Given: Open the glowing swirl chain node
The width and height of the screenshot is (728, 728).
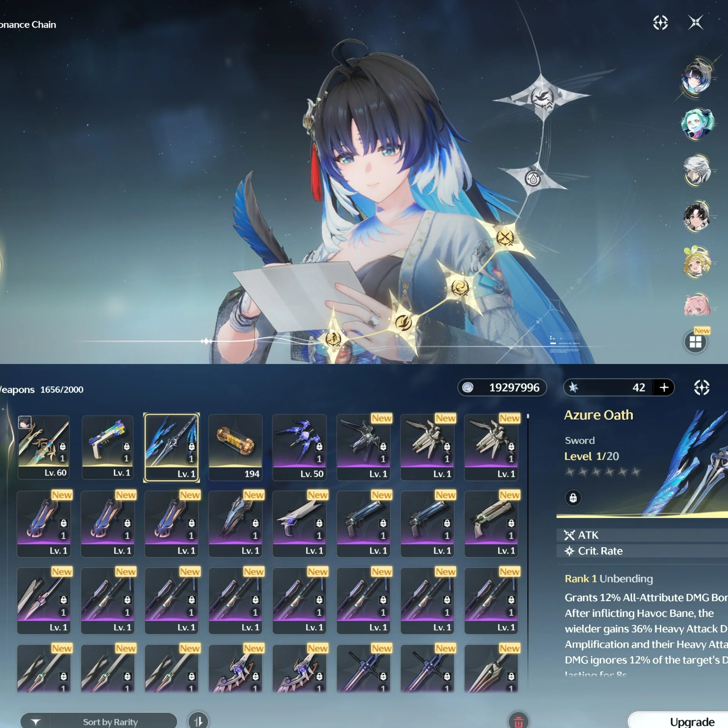Looking at the screenshot, I should point(460,287).
